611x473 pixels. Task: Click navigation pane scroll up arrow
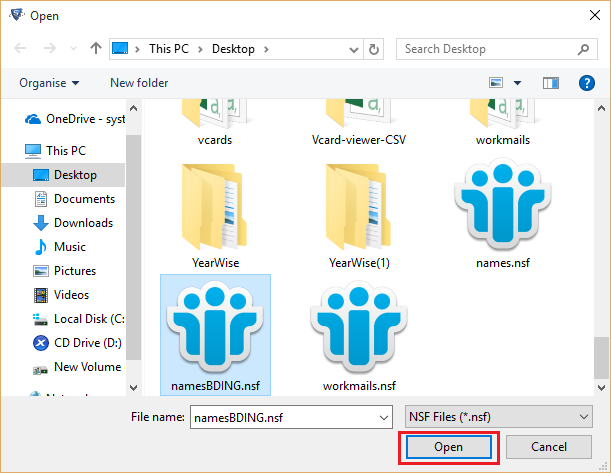133,108
